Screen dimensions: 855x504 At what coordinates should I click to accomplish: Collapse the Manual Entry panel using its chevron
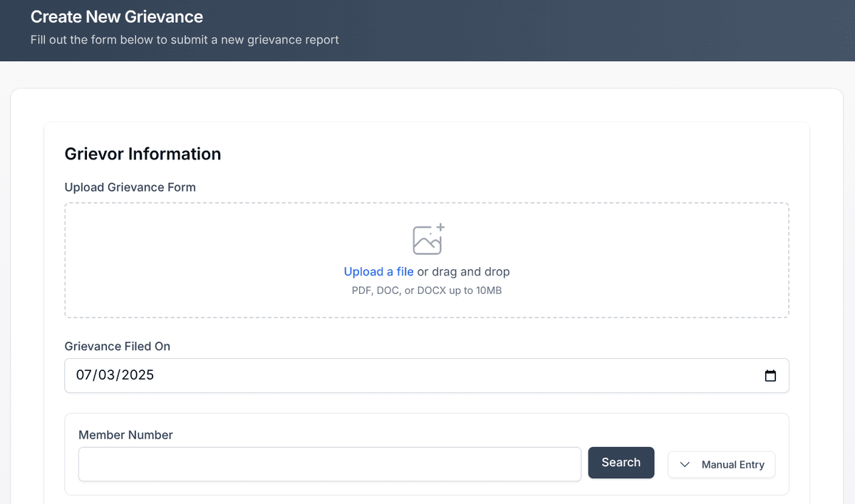685,464
